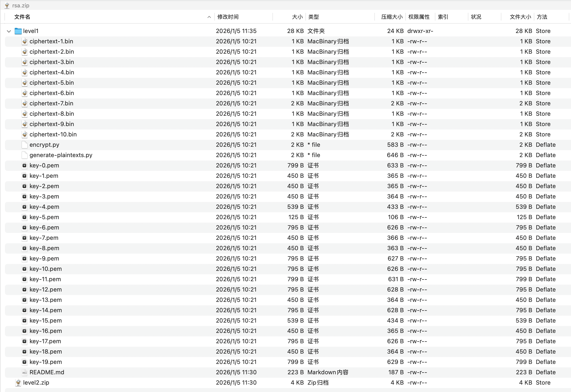Viewport: 571px width, 392px height.
Task: Click the key-0.pem certificate icon
Action: [24, 165]
